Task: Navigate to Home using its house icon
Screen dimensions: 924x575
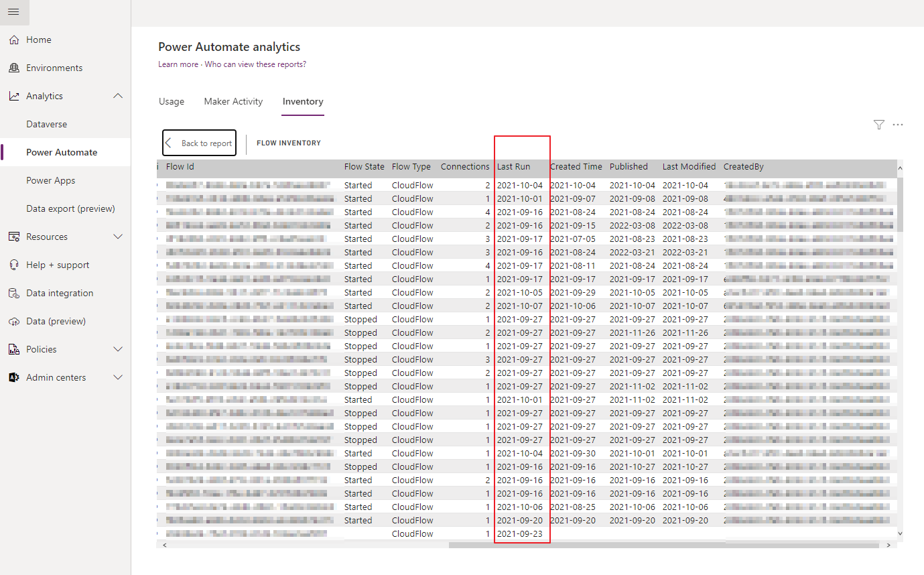Action: point(13,40)
